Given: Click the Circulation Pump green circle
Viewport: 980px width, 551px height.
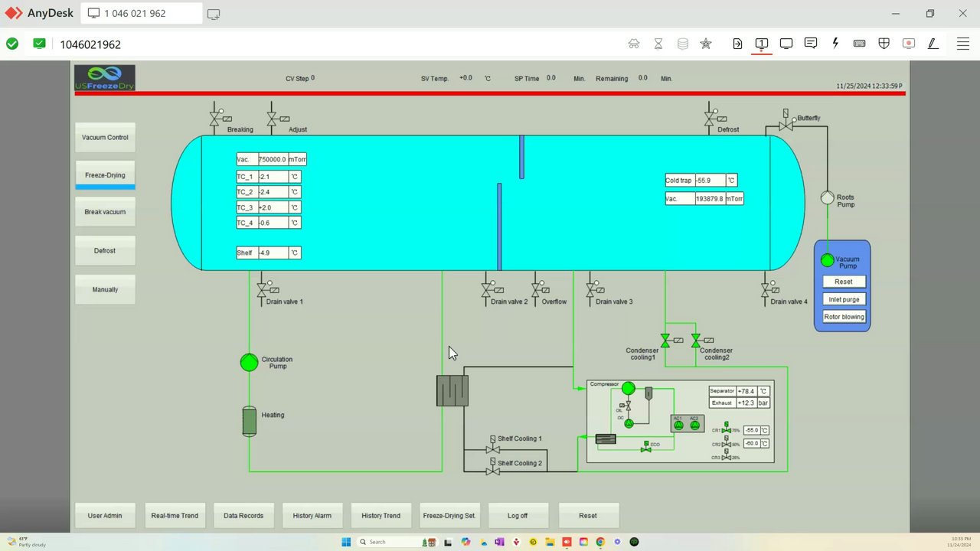Looking at the screenshot, I should pos(249,363).
